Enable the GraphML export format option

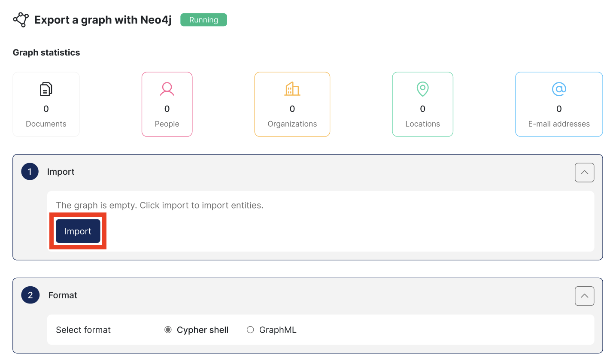250,330
